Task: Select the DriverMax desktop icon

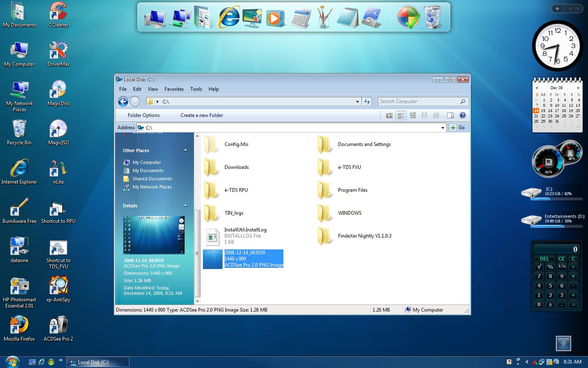Action: (x=58, y=54)
